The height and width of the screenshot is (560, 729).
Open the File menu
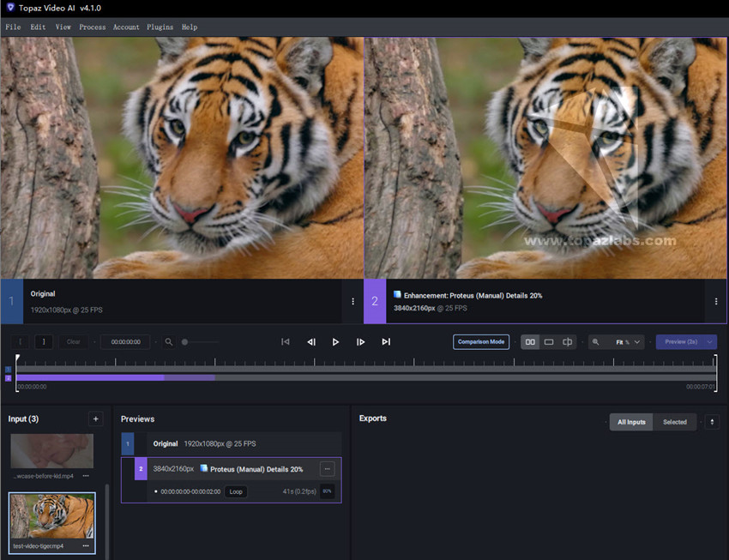[13, 27]
